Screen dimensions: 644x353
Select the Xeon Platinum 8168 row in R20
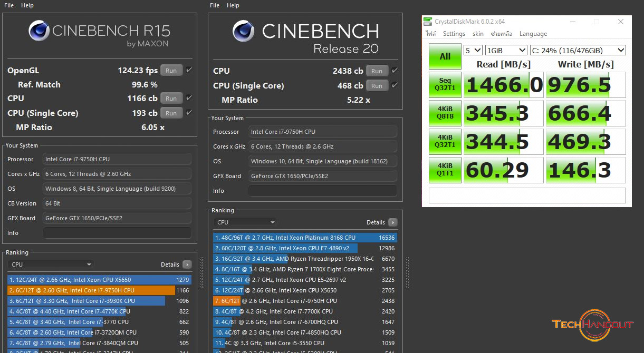click(305, 238)
